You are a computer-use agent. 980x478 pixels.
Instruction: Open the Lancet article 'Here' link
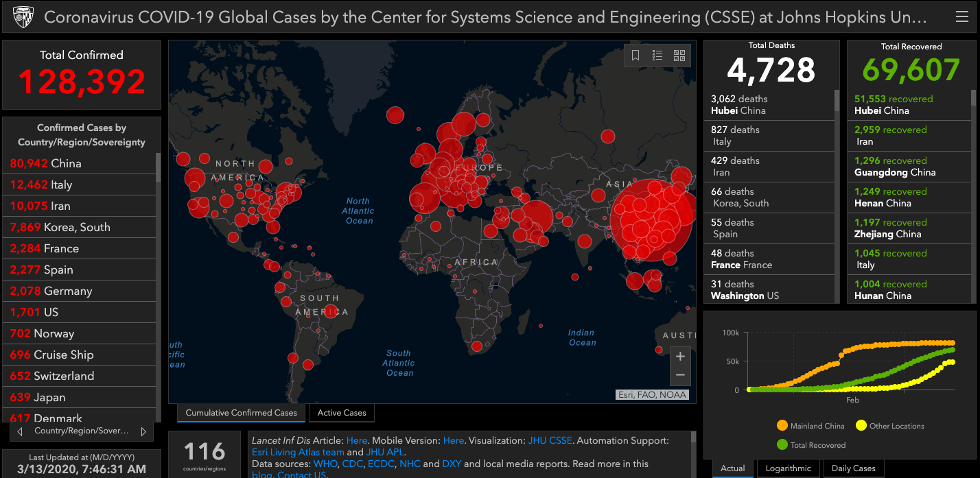pos(357,440)
